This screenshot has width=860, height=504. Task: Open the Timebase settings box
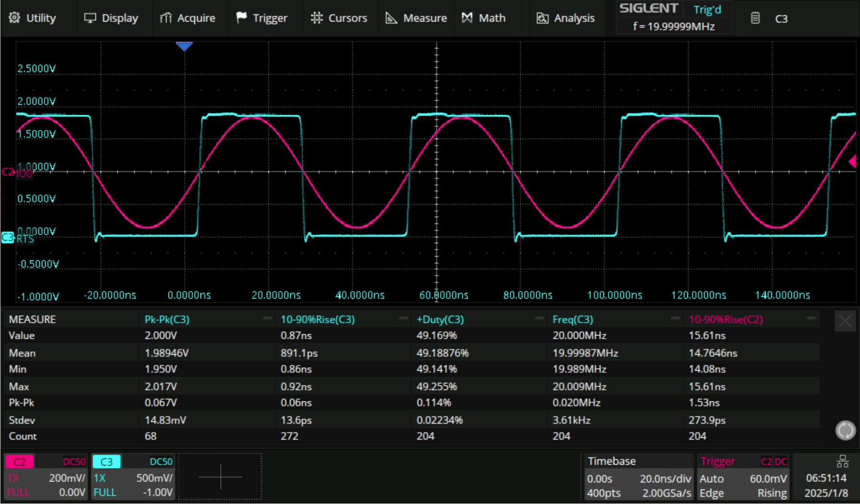coord(639,477)
